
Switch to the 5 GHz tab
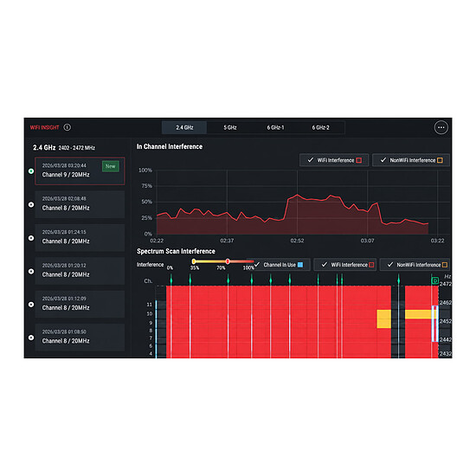[230, 127]
